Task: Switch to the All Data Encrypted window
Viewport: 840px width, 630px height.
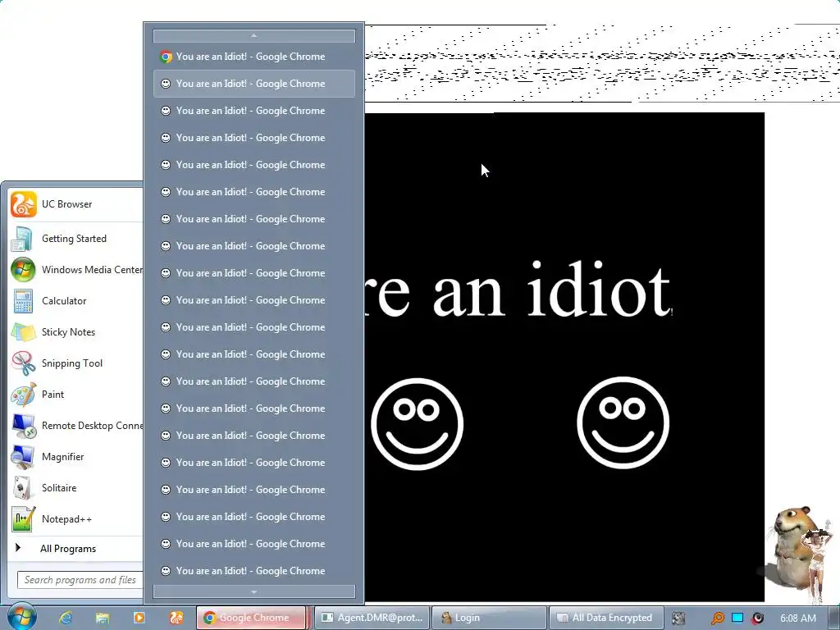Action: tap(606, 618)
